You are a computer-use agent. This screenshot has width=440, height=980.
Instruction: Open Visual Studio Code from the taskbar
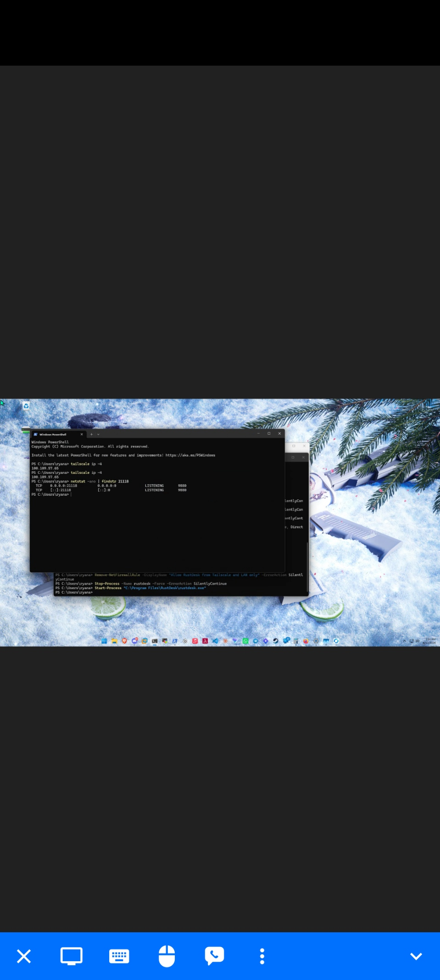tap(215, 641)
